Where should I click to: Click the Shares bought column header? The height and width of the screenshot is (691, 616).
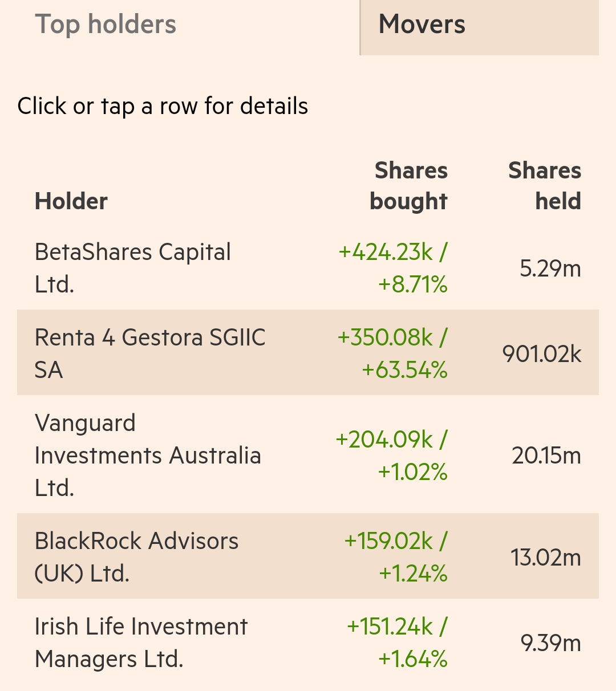tap(408, 186)
